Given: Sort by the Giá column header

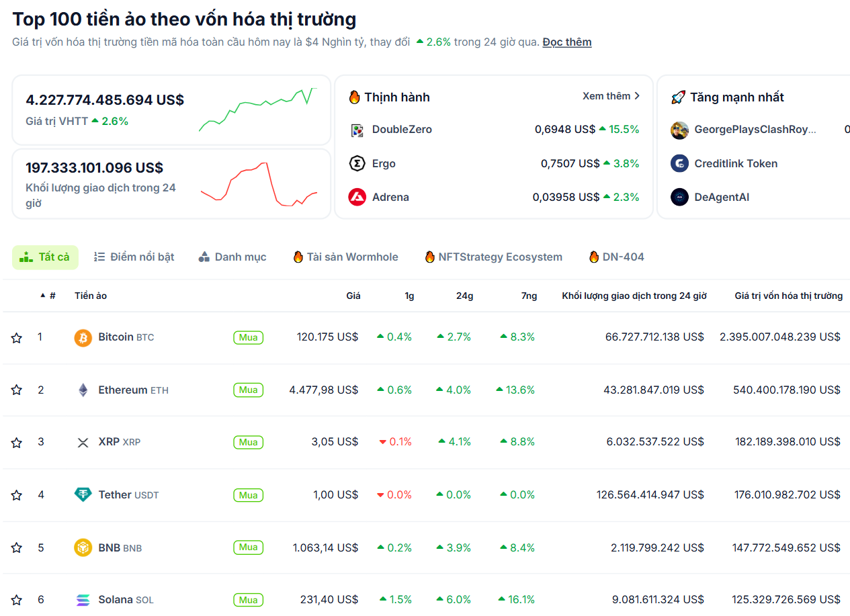Looking at the screenshot, I should (353, 295).
